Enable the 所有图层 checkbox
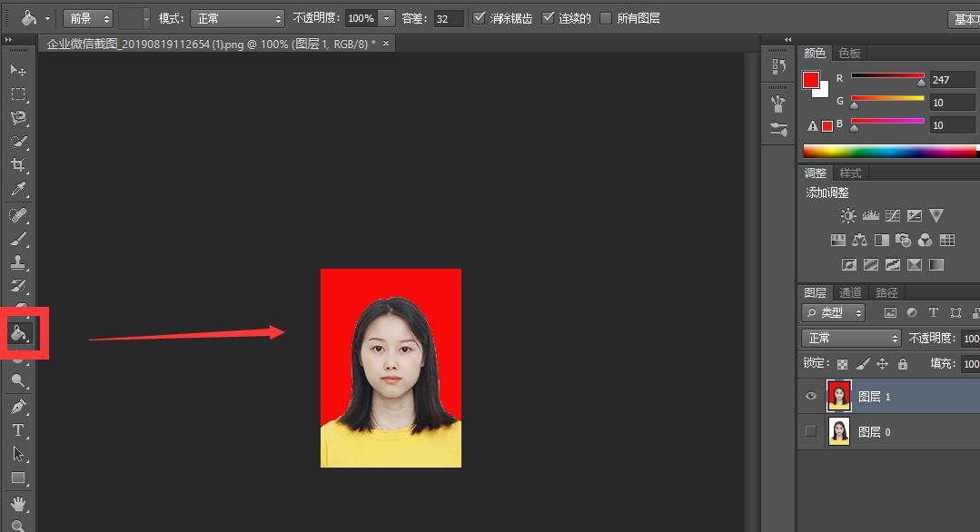Viewport: 980px width, 532px height. tap(607, 17)
